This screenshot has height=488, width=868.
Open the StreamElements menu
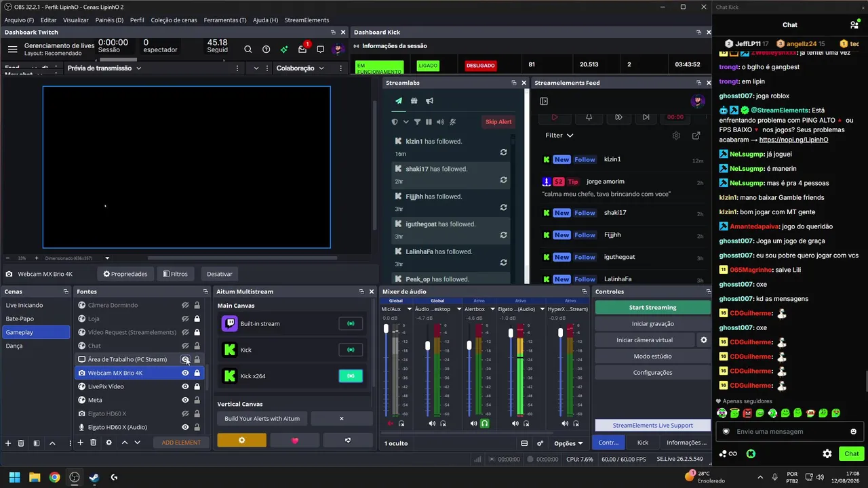[307, 20]
